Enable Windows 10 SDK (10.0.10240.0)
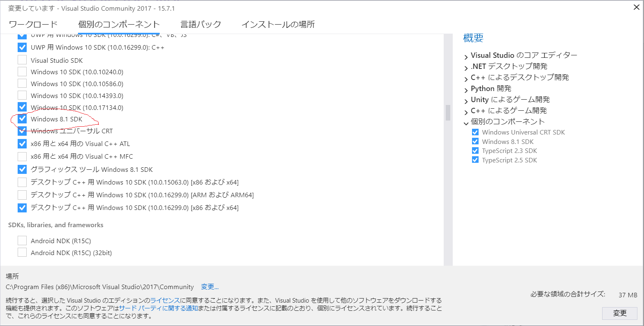The height and width of the screenshot is (326, 644). coord(22,72)
